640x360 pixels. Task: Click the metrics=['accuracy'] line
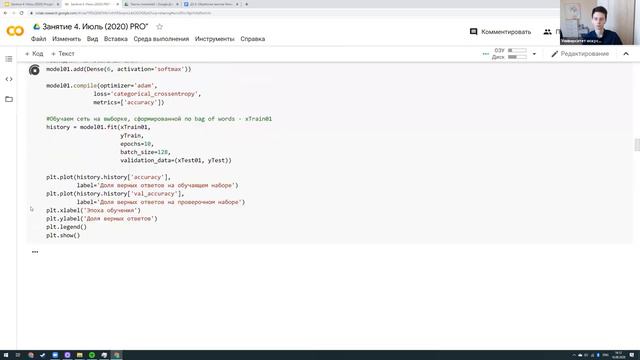129,102
